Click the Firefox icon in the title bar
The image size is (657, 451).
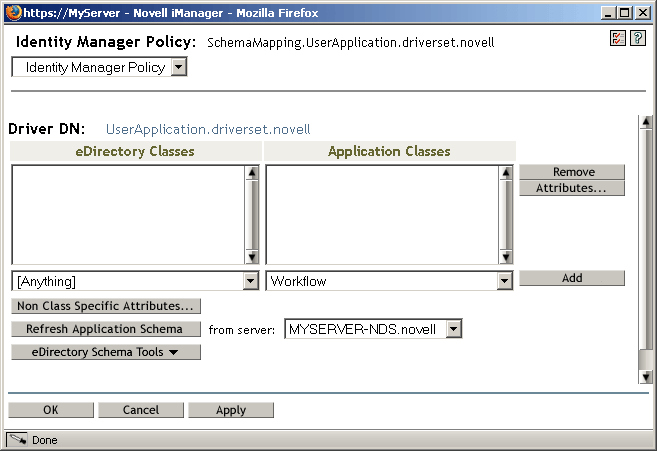[13, 13]
